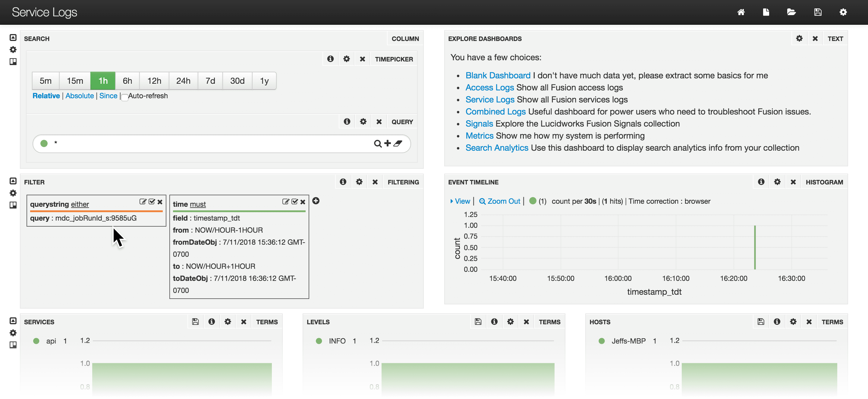Viewport: 868px width, 399px height.
Task: Open Explore Dashboards panel settings gear
Action: click(799, 38)
